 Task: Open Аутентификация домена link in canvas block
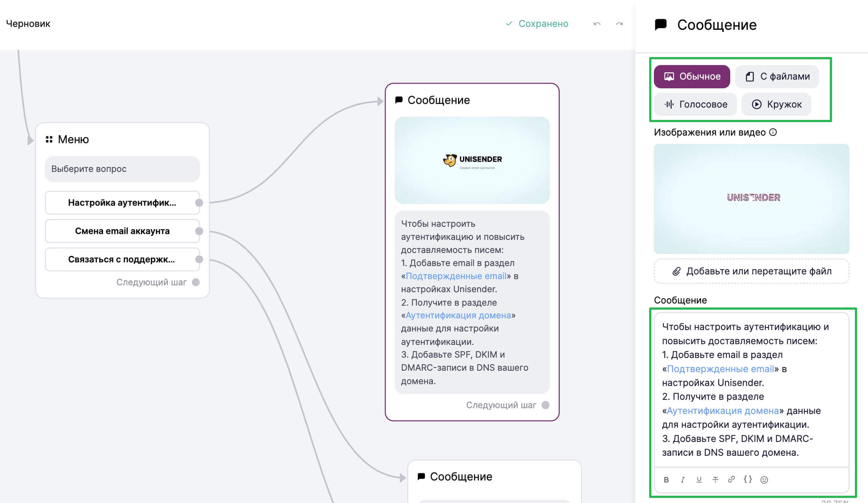coord(458,315)
